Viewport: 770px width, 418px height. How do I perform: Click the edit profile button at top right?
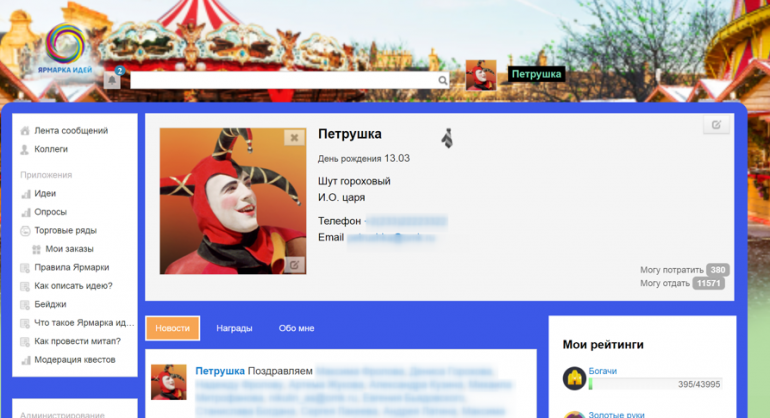pyautogui.click(x=716, y=125)
